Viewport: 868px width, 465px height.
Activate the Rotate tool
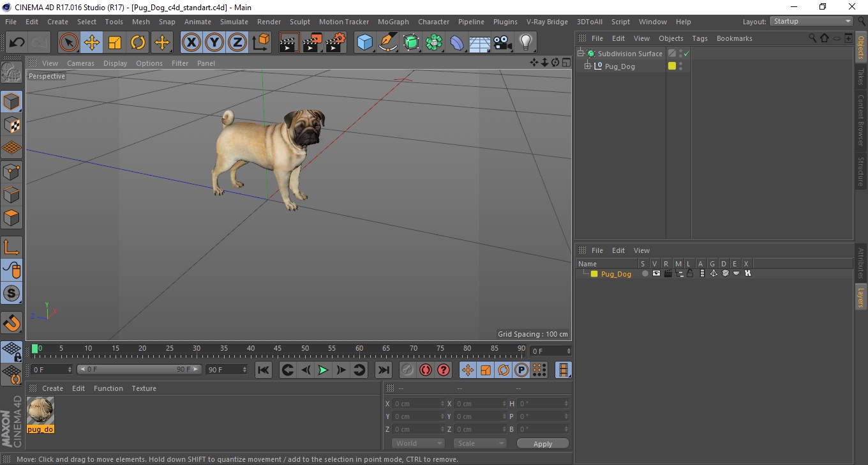click(x=138, y=43)
